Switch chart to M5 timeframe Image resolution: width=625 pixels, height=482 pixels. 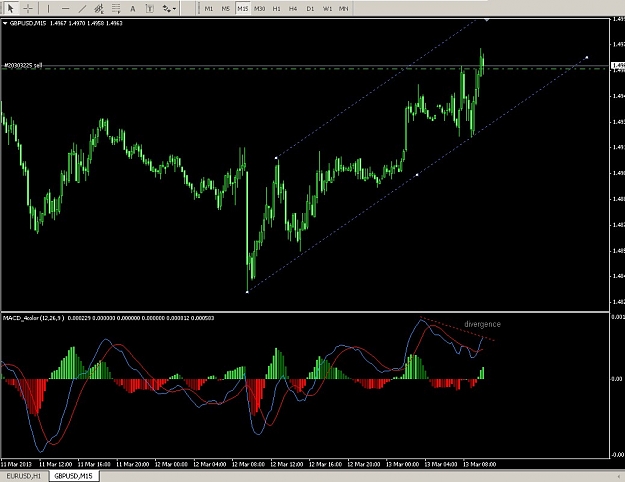(226, 8)
